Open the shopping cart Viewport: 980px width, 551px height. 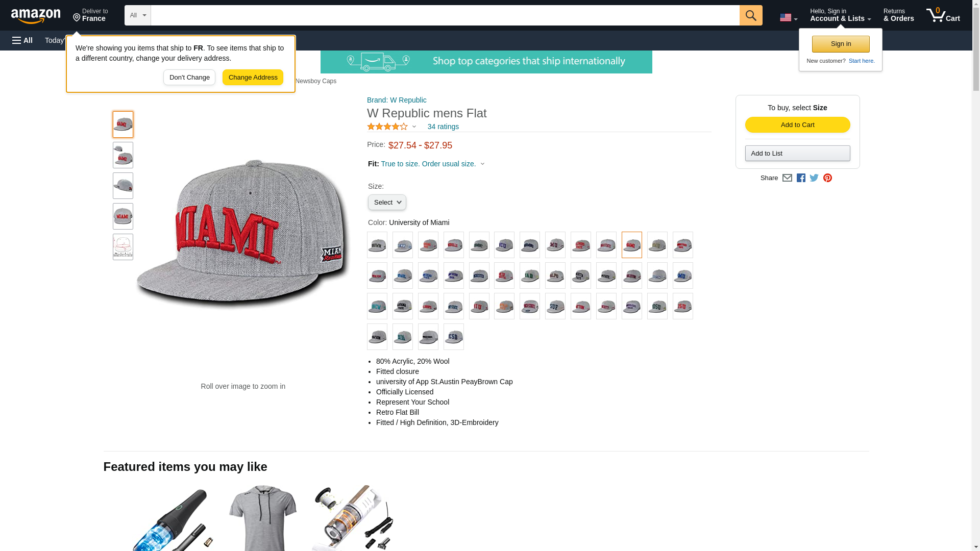click(x=943, y=15)
